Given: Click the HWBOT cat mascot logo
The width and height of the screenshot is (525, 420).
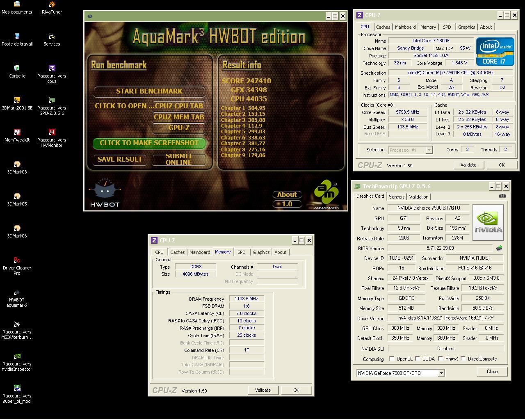Looking at the screenshot, I should click(x=105, y=192).
